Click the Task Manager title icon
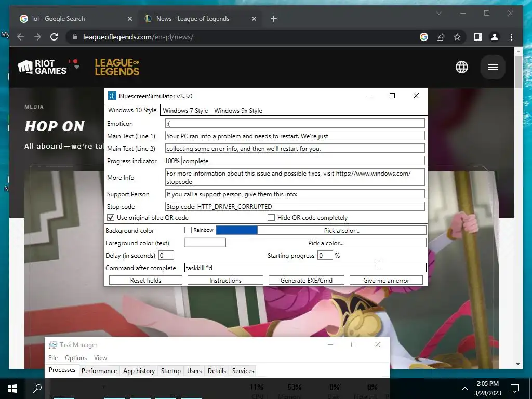Screen dimensions: 532x399 tap(53, 345)
